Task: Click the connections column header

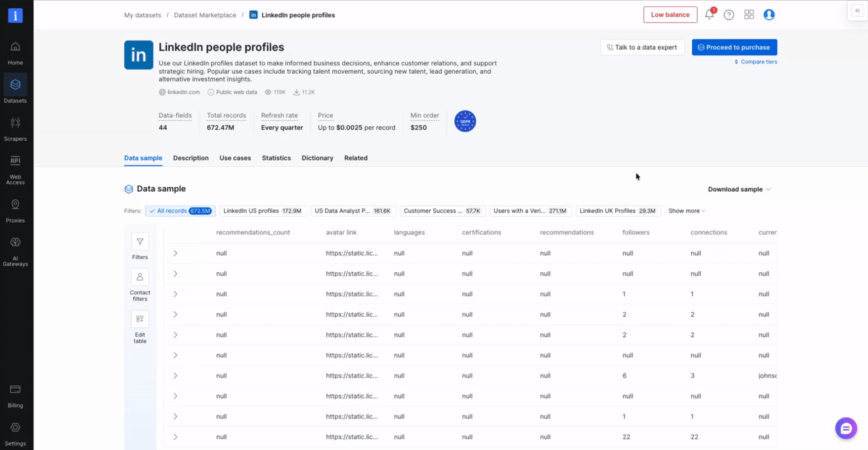Action: [709, 232]
